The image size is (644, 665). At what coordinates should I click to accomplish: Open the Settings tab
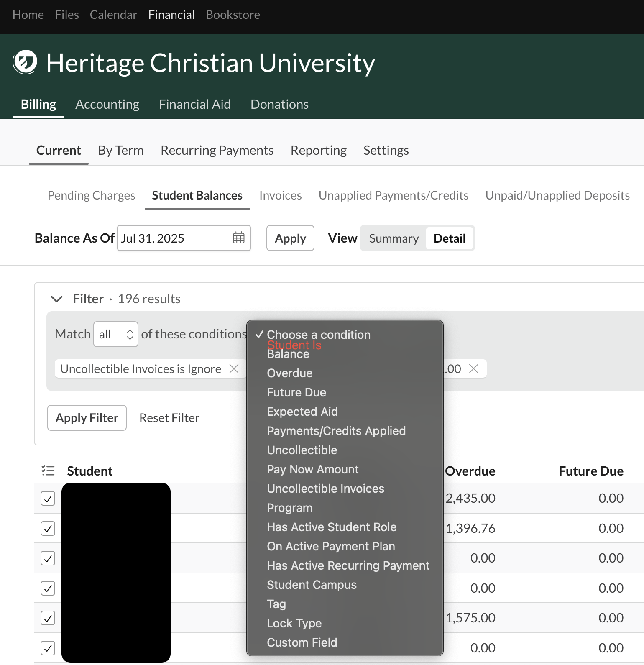coord(386,150)
